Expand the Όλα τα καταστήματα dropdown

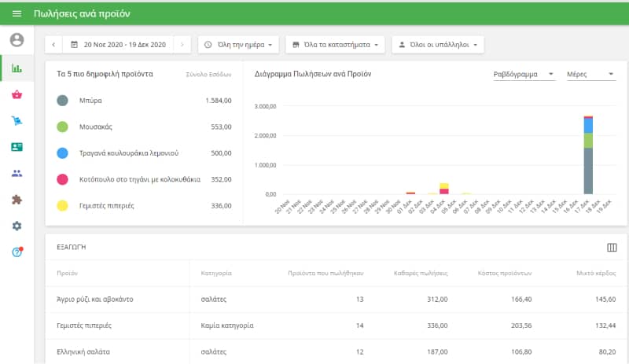pos(334,45)
